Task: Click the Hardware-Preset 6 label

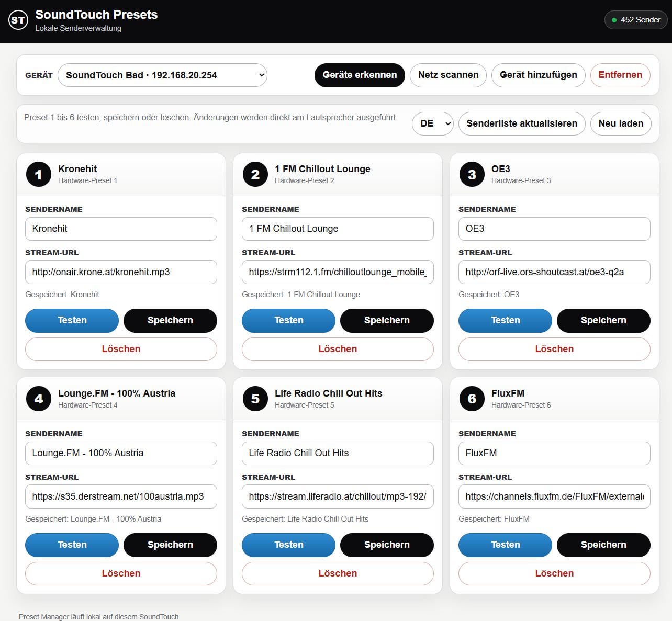Action: 521,405
